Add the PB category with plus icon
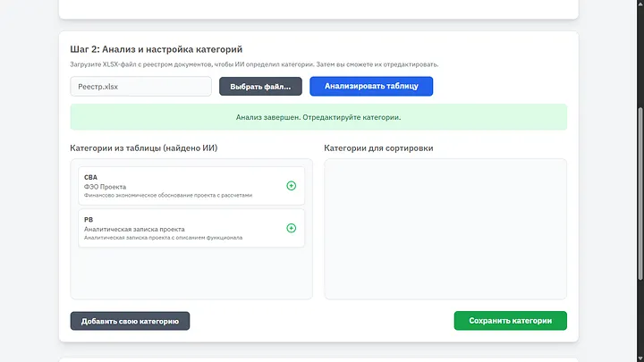The image size is (644, 362). [291, 228]
